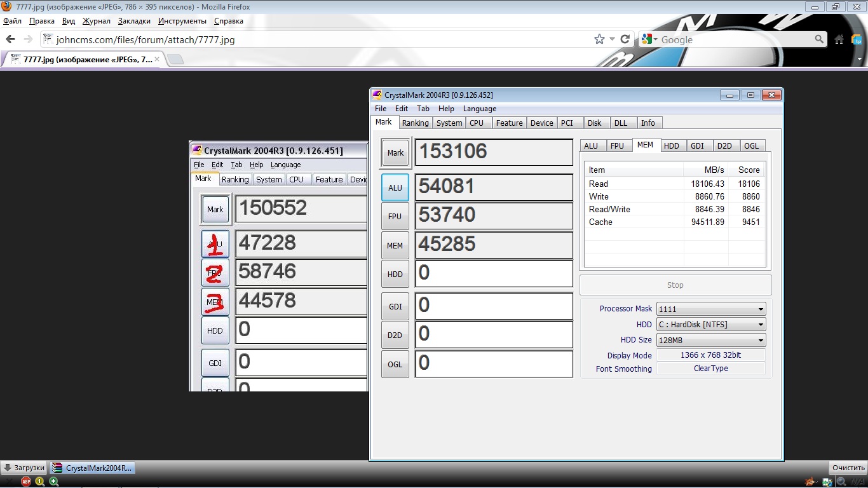The image size is (868, 488).
Task: Reload the page with the refresh icon
Action: click(x=625, y=39)
